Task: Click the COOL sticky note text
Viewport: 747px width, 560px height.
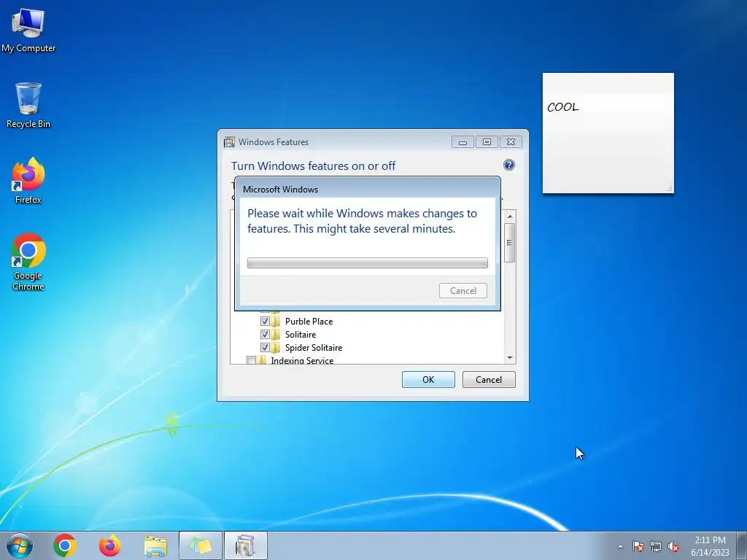Action: 562,107
